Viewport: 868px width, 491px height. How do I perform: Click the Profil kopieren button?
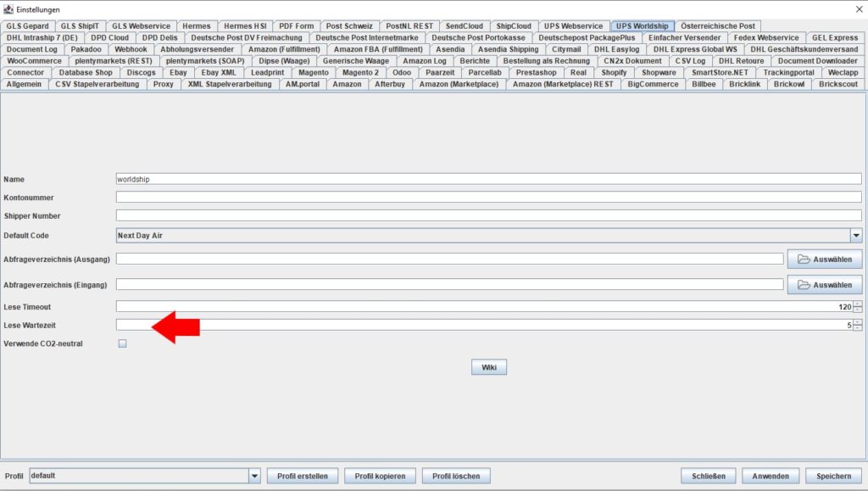tap(380, 476)
